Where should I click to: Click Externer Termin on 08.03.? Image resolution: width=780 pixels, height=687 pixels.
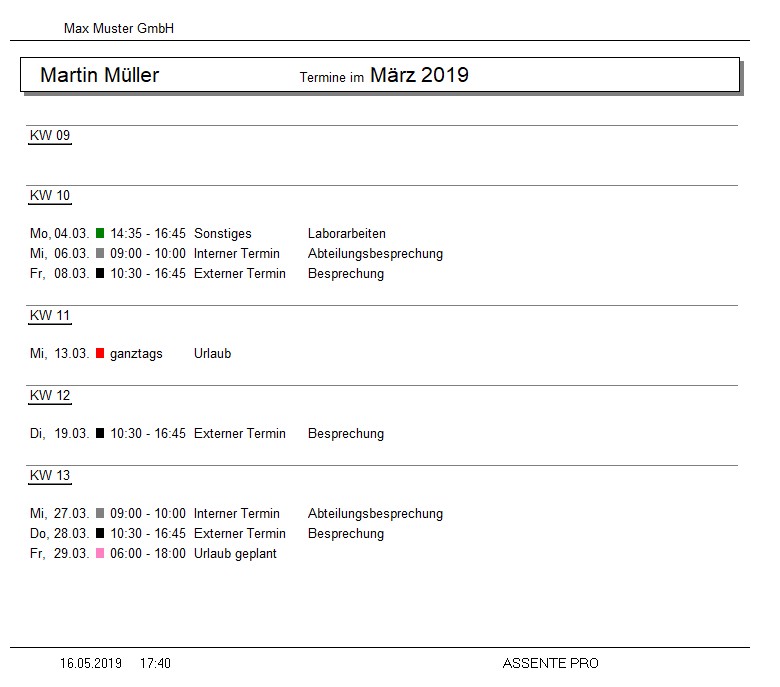240,273
